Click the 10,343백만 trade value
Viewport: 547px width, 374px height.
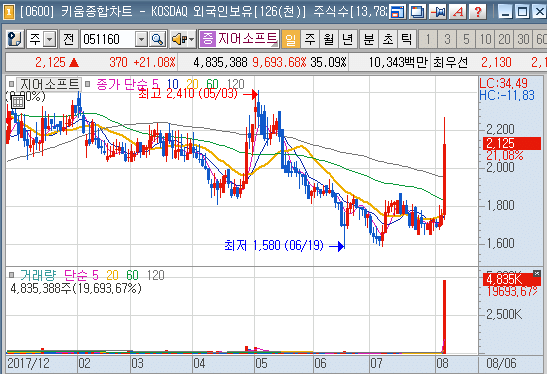(x=398, y=62)
